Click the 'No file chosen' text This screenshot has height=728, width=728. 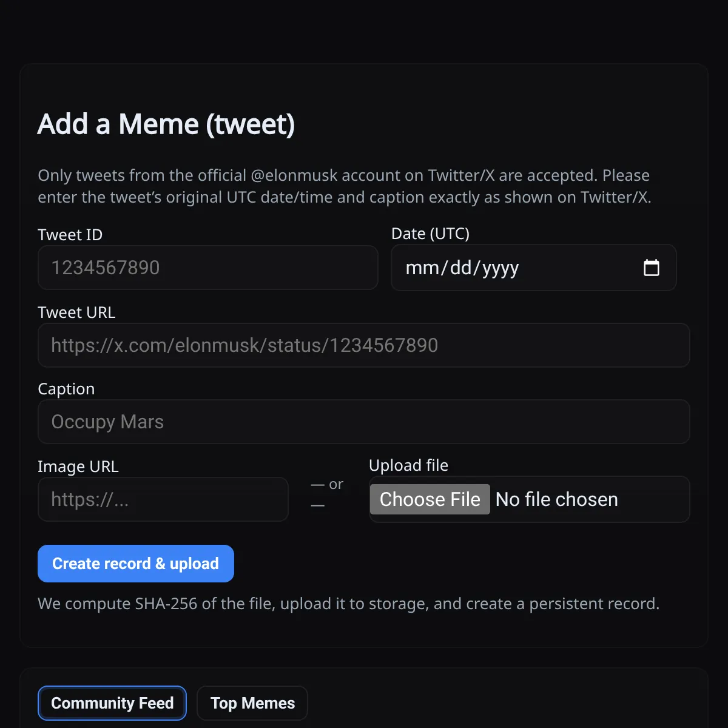(x=556, y=499)
